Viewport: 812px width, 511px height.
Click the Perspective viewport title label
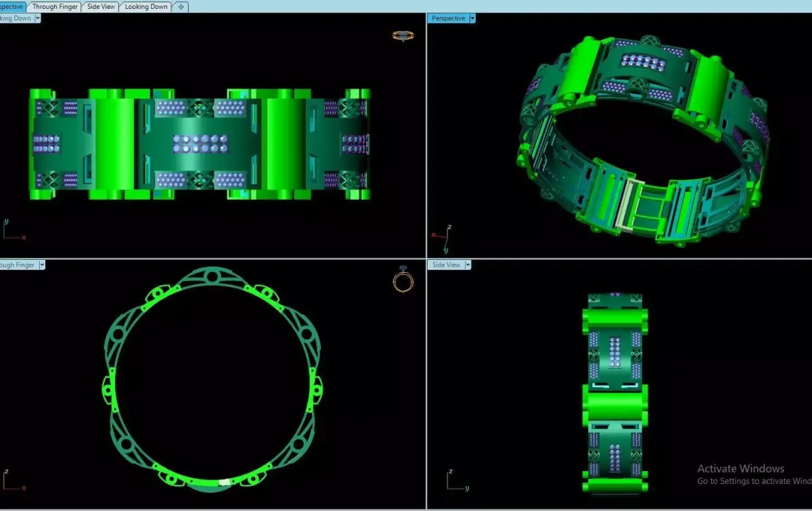[x=448, y=18]
